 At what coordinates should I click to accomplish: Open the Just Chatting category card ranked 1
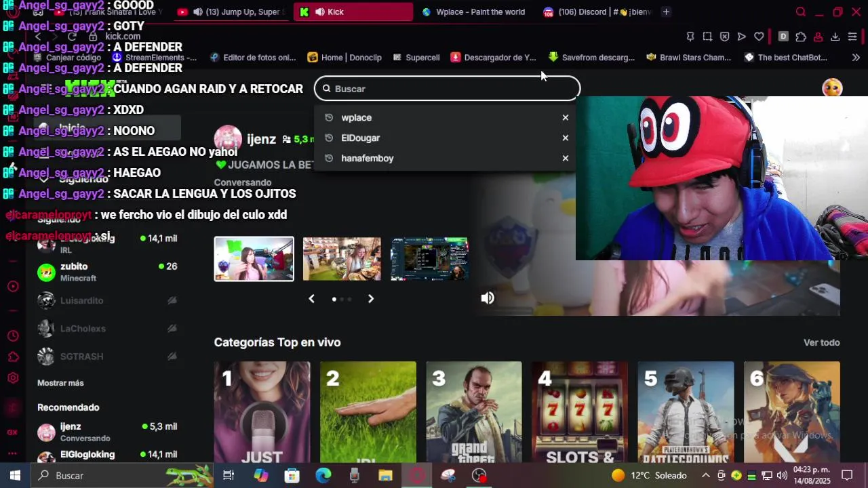pos(262,412)
